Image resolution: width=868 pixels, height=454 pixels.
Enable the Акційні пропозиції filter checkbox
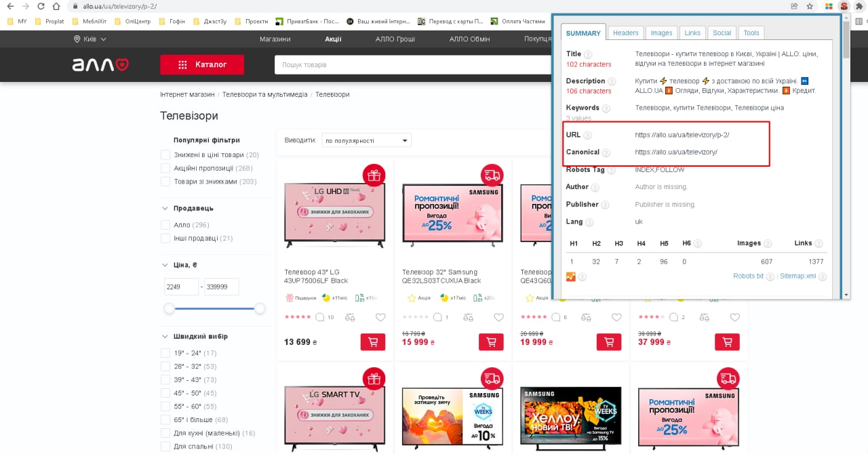pyautogui.click(x=165, y=168)
